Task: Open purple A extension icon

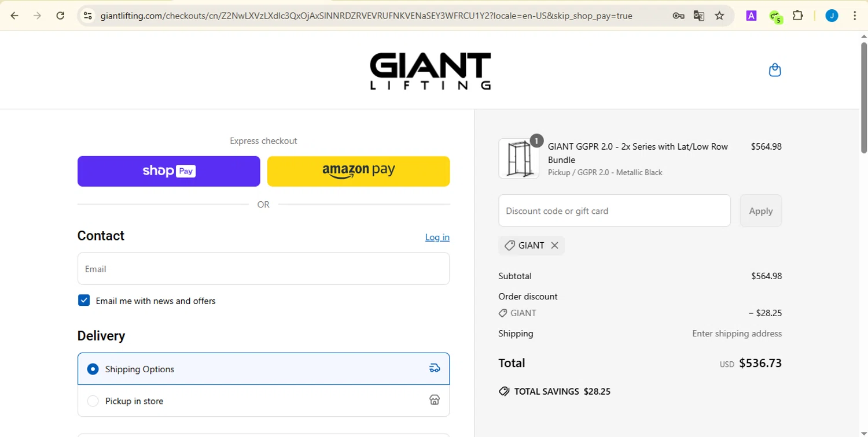Action: click(x=751, y=16)
